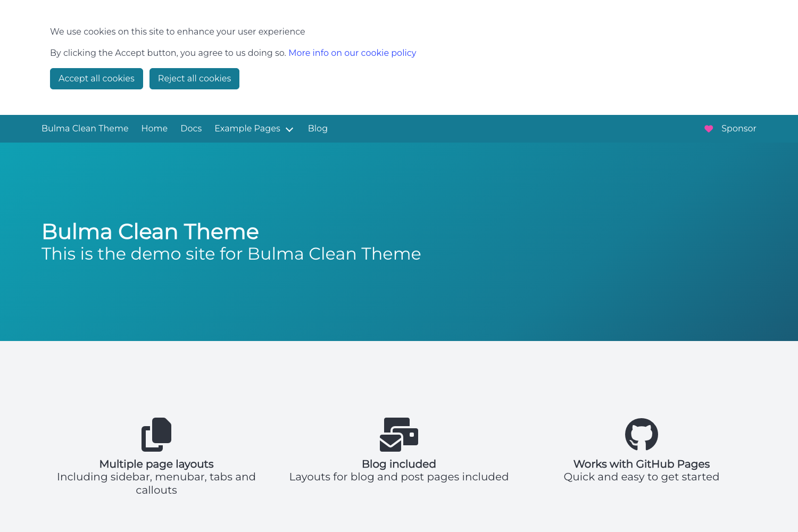Click the Bulma Clean Theme navbar brand
Screen dimensions: 798x532
point(85,129)
